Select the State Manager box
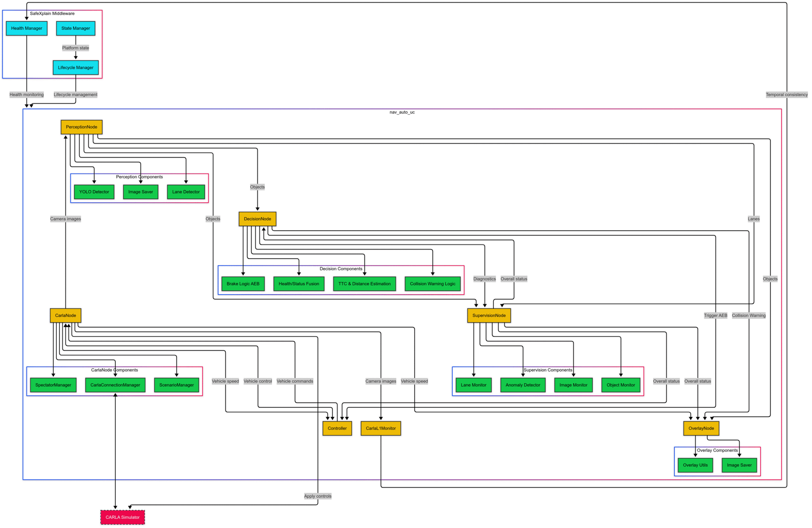 (x=76, y=28)
